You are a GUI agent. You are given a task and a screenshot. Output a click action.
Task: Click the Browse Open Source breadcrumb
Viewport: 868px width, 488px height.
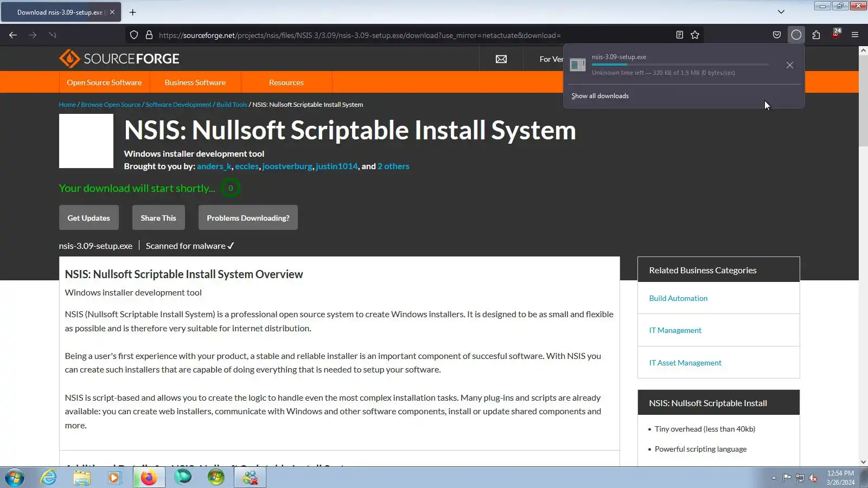[x=111, y=105]
